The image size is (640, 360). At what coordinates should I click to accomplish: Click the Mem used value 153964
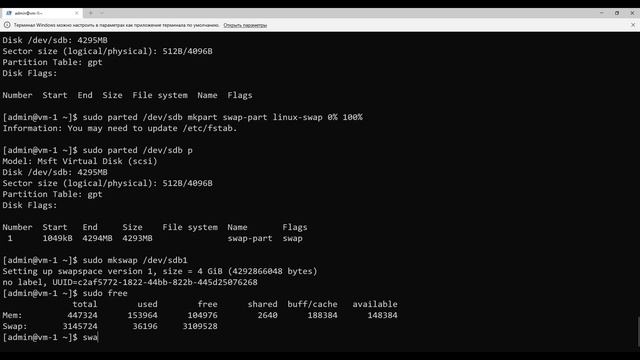142,315
